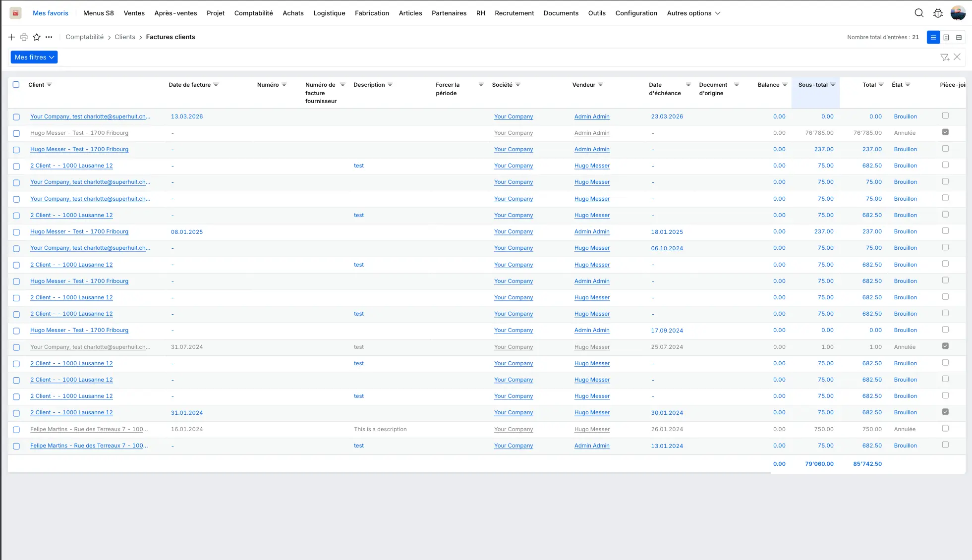Screen dimensions: 972x560
Task: Open the Ventes menu
Action: tap(134, 13)
